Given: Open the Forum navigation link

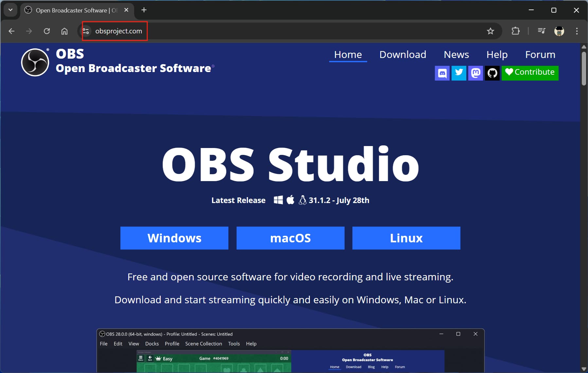Looking at the screenshot, I should 540,55.
